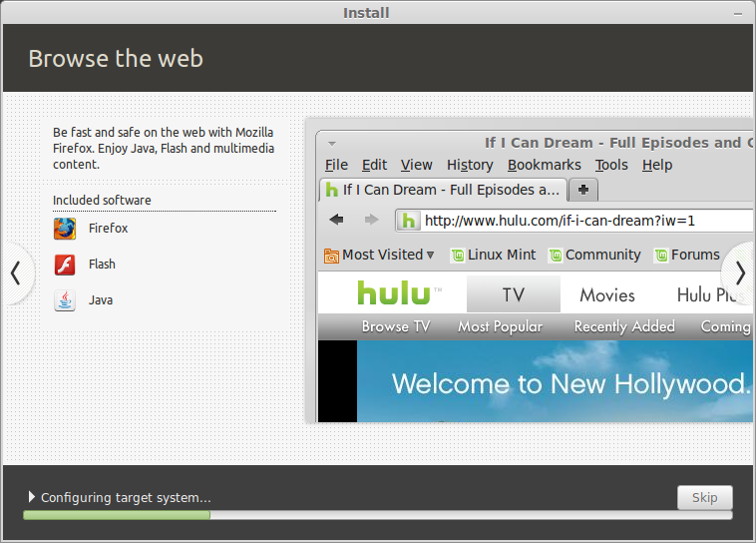Click the Java coffee cup icon
This screenshot has width=756, height=543.
click(65, 300)
